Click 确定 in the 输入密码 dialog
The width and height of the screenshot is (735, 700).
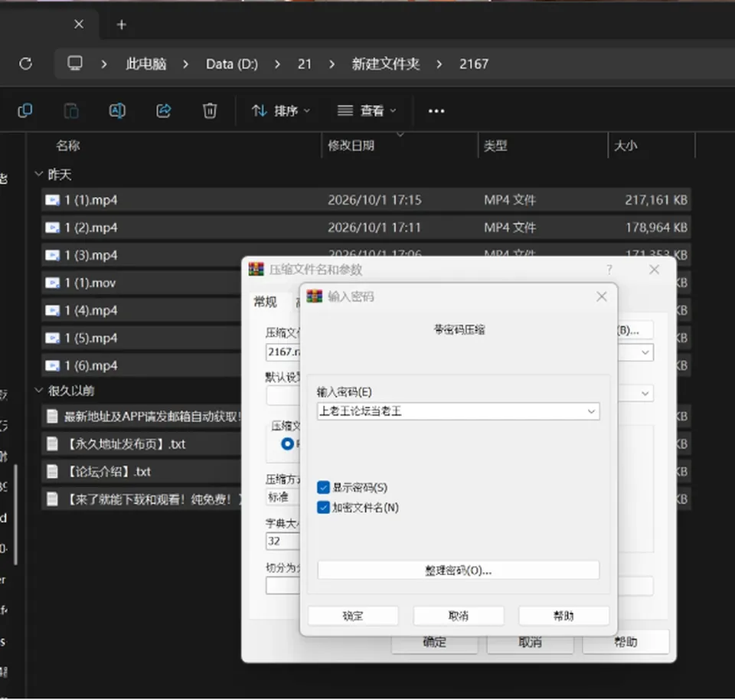tap(353, 616)
